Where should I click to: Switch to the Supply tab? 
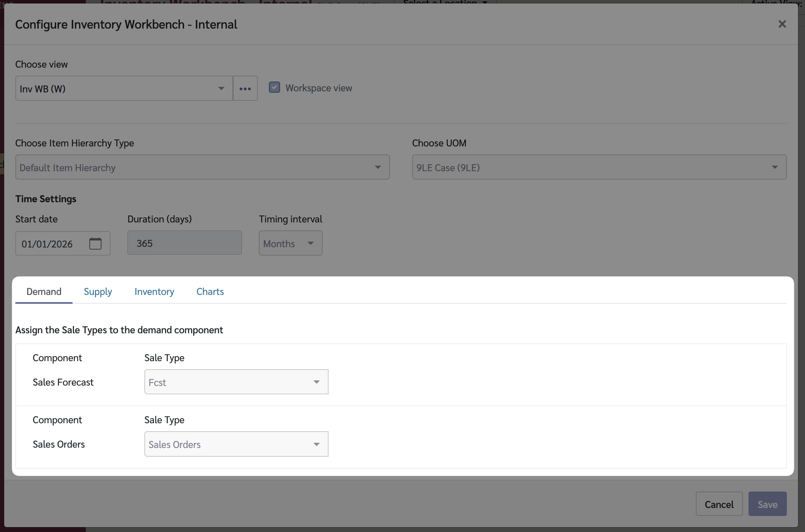(x=98, y=291)
